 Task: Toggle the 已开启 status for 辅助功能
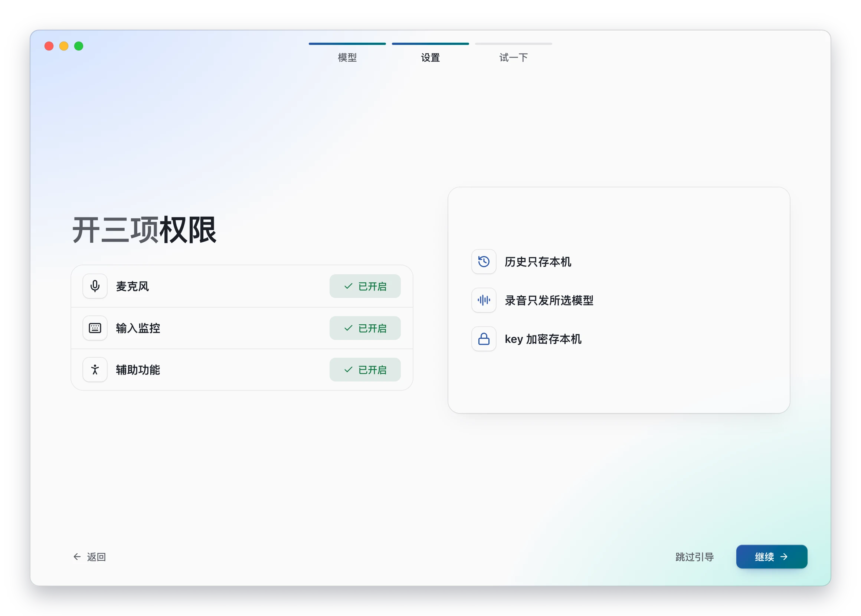(x=365, y=370)
